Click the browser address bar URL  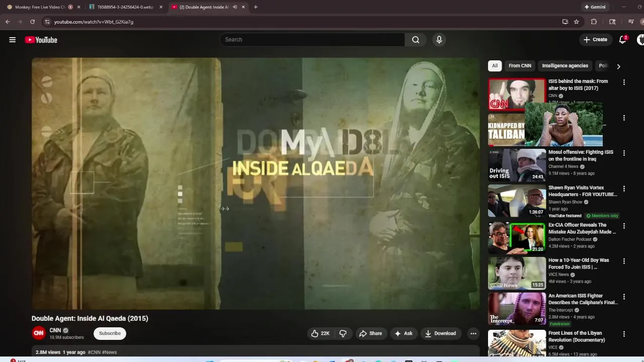point(94,22)
